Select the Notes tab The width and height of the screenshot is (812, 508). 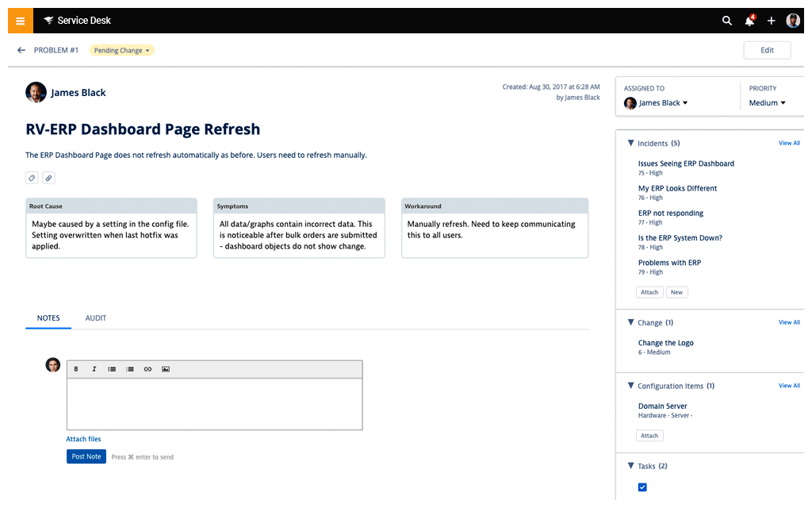tap(48, 318)
